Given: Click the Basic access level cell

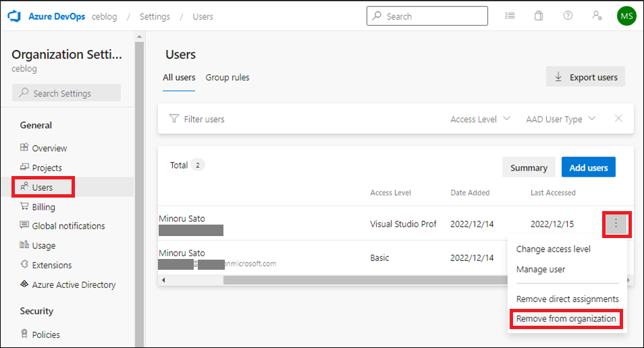Looking at the screenshot, I should click(x=379, y=258).
